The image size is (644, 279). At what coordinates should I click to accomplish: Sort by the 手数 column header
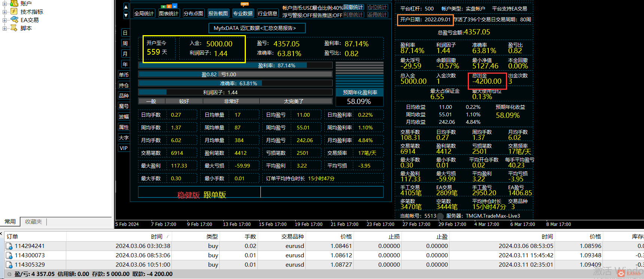[x=239, y=237]
